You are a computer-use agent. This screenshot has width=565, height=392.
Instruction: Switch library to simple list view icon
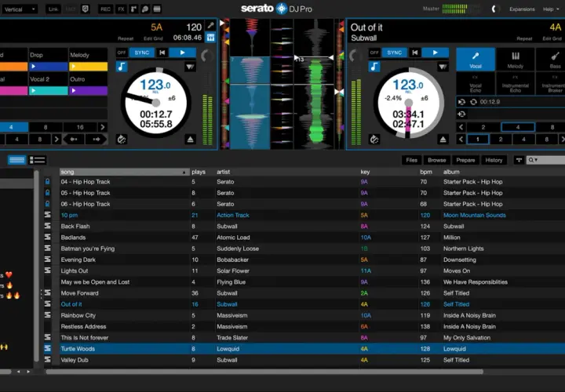(17, 160)
